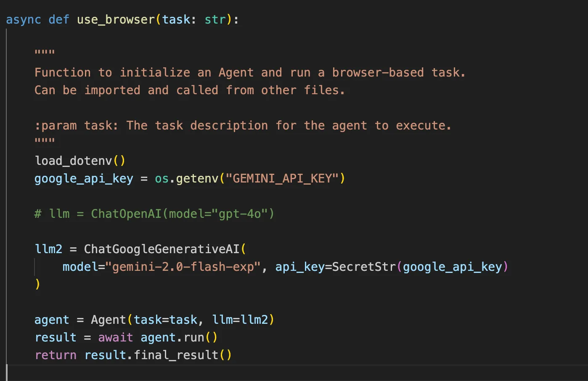Click agent.run in the result line
Viewport: 588px width, 381px height.
click(179, 337)
